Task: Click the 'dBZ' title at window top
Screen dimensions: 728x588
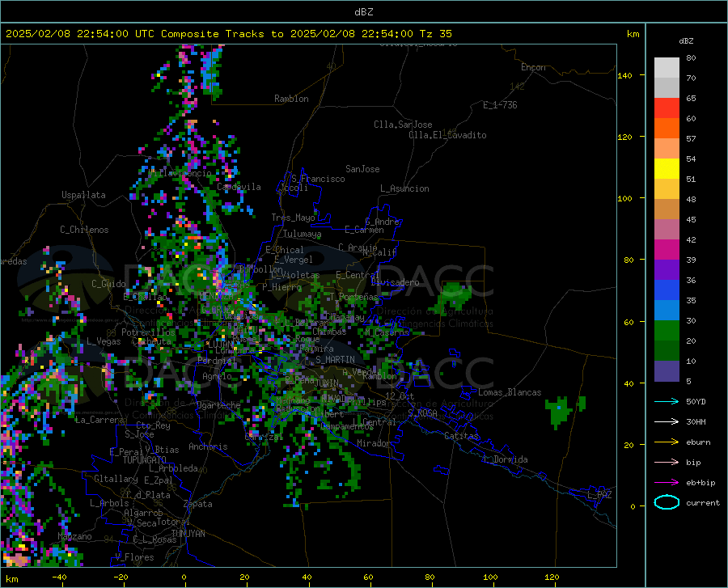Action: coord(363,12)
